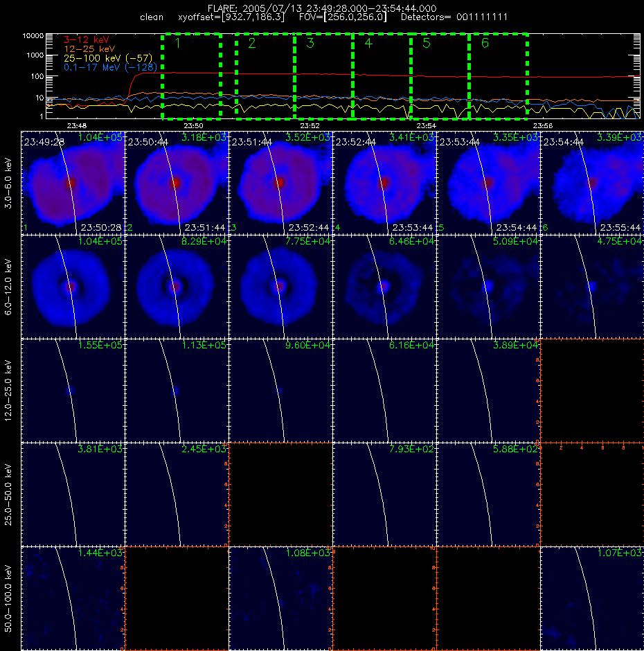The image size is (644, 651).
Task: Click the 4.75E+04 peak value label
Action: 620,241
